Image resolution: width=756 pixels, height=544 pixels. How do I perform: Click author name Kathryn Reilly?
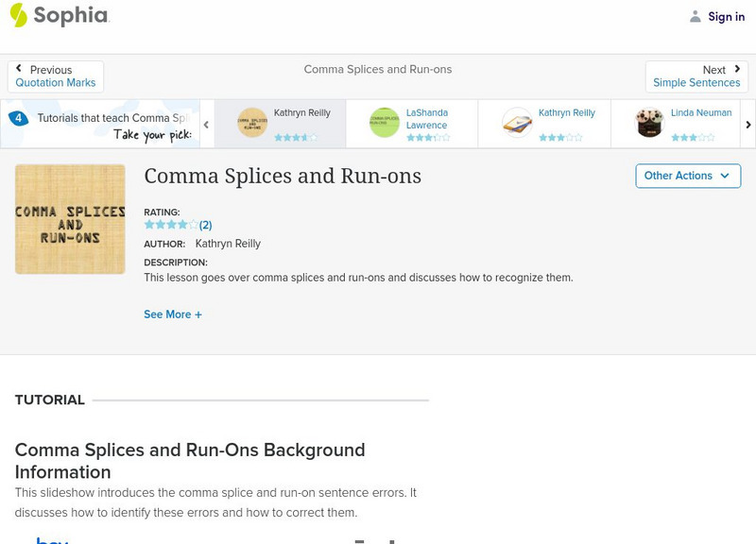(228, 244)
